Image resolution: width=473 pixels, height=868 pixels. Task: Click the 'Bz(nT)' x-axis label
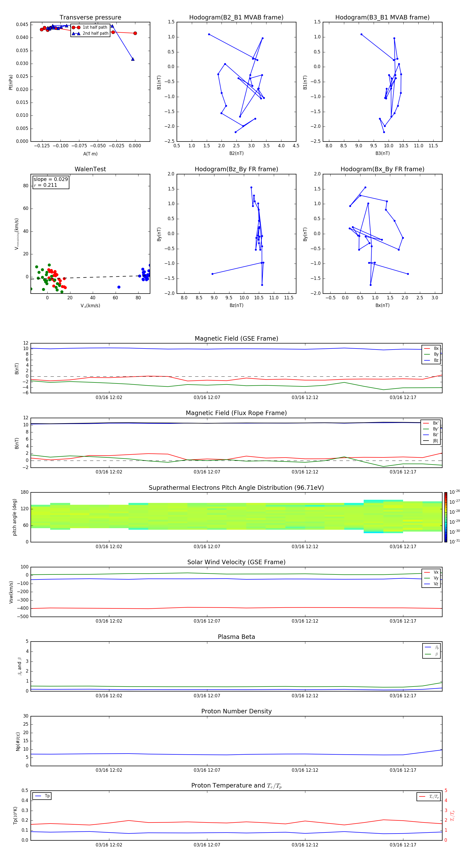236,305
